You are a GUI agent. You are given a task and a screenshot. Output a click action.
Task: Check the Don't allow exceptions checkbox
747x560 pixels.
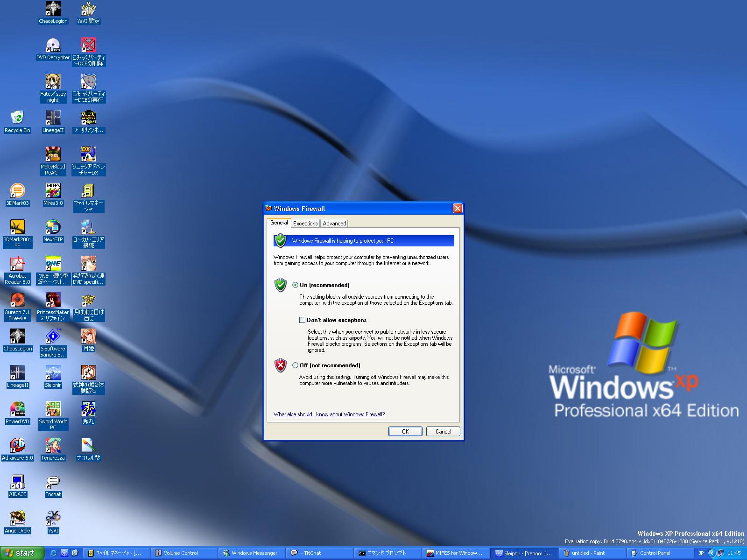point(302,320)
